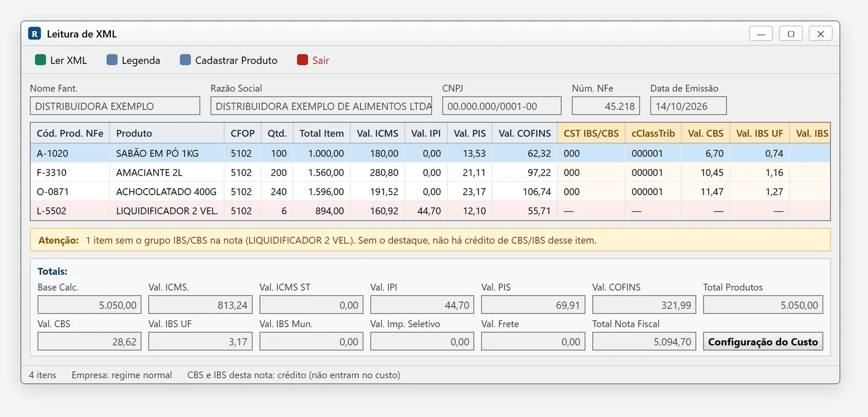Focus the Total Nota Fiscal field
Screen dimensions: 868x417
pyautogui.click(x=644, y=342)
